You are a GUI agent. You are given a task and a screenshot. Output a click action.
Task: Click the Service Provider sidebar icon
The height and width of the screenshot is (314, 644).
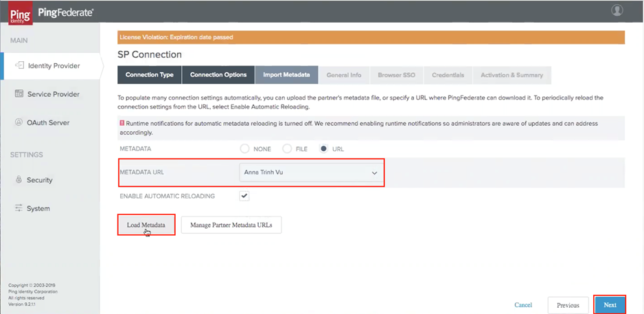(x=19, y=94)
